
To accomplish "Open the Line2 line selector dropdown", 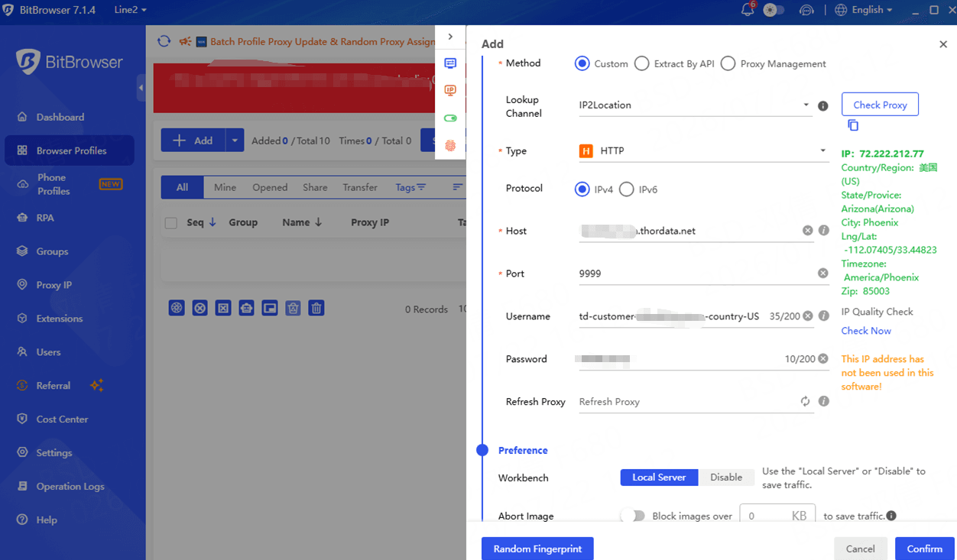I will (x=131, y=10).
